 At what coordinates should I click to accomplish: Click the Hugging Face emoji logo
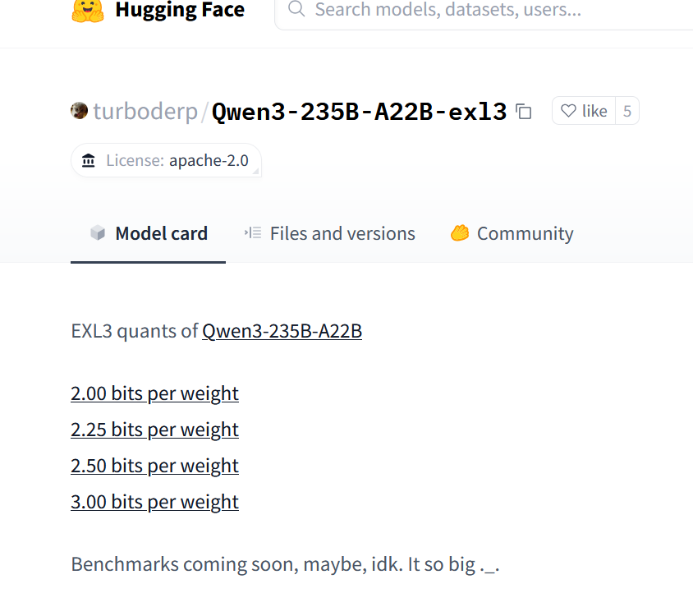pos(88,11)
